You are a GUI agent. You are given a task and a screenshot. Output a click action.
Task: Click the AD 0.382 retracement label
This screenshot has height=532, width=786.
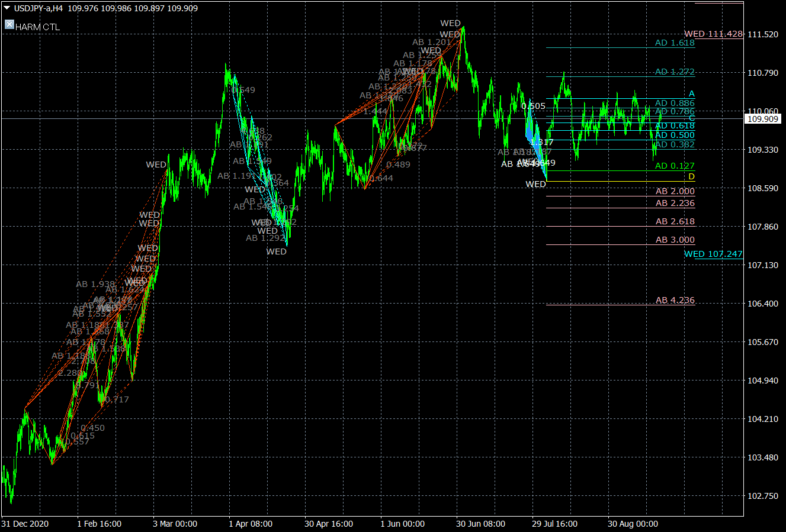pyautogui.click(x=675, y=144)
